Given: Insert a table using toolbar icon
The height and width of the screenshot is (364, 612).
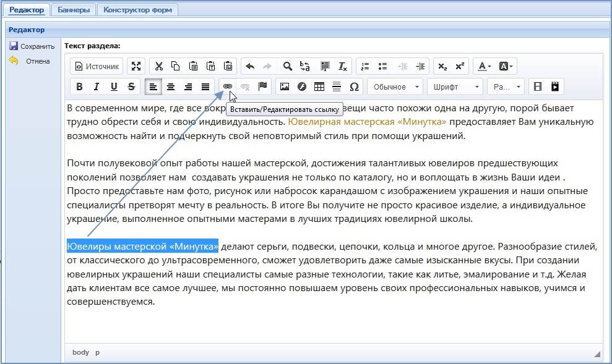Looking at the screenshot, I should (319, 87).
